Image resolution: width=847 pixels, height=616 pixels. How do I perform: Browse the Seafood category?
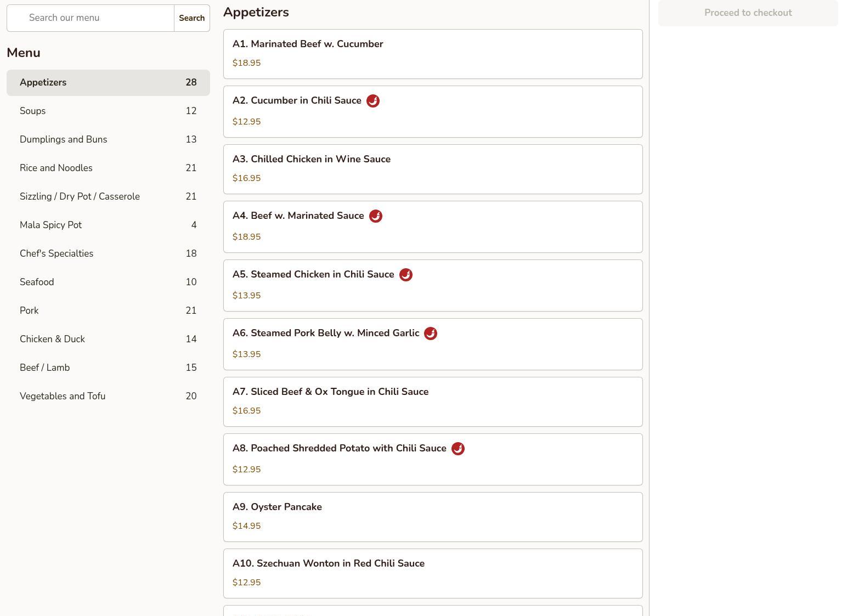tap(108, 282)
